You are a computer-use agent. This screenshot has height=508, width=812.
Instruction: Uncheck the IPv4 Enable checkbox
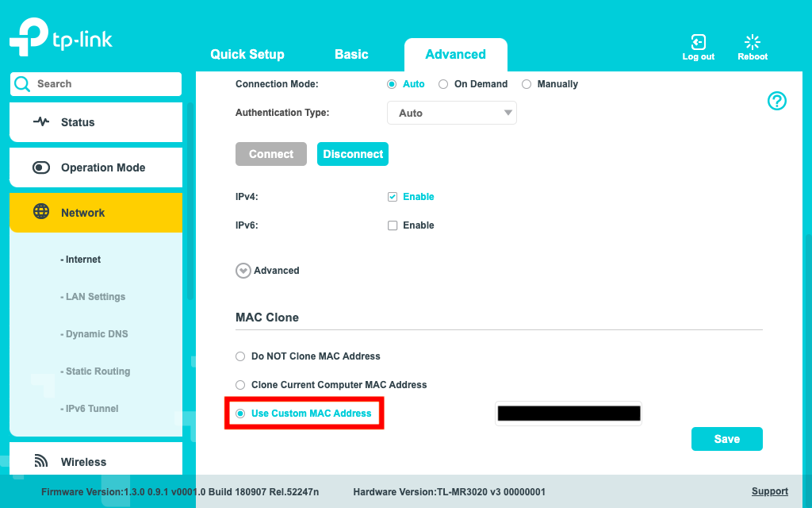(393, 197)
